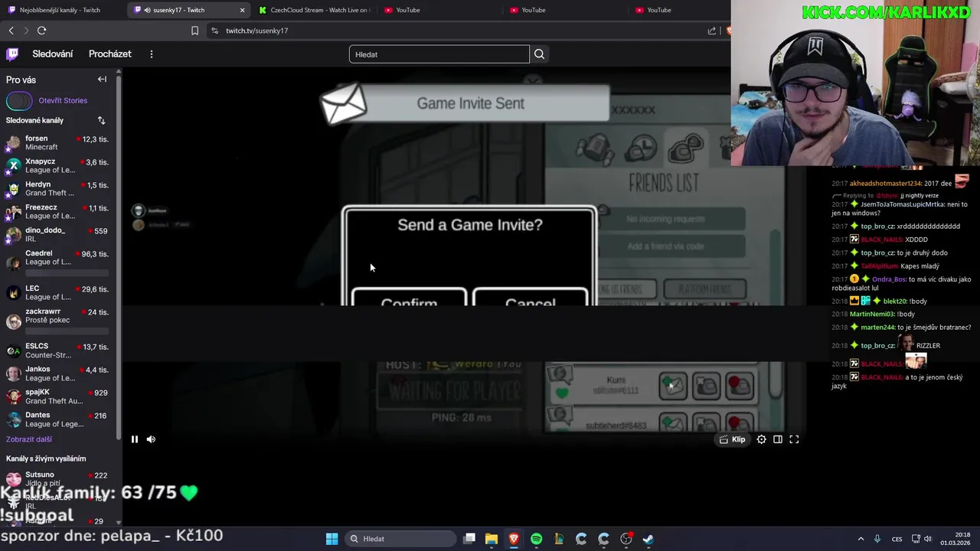Enter fullscreen mode in player
The height and width of the screenshot is (551, 980).
[x=794, y=439]
